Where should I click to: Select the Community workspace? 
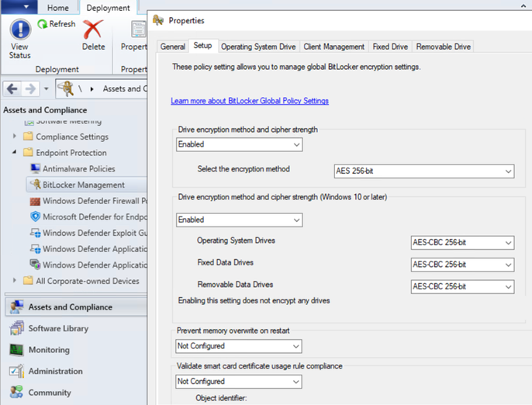click(x=50, y=393)
